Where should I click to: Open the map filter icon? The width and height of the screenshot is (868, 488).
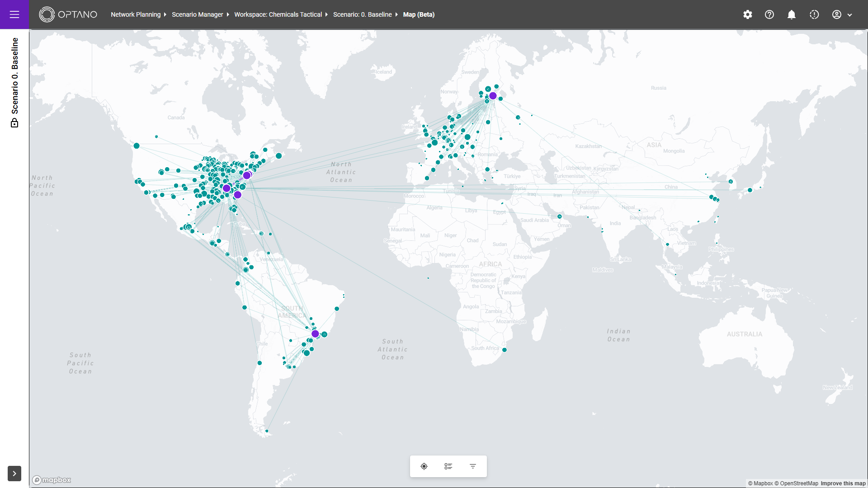[473, 466]
